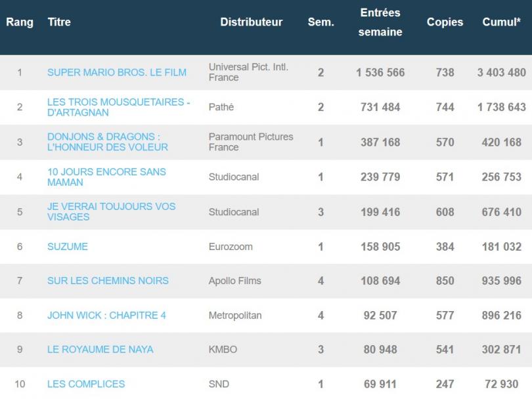532x399 pixels.
Task: Click the Copies column header
Action: [x=445, y=22]
